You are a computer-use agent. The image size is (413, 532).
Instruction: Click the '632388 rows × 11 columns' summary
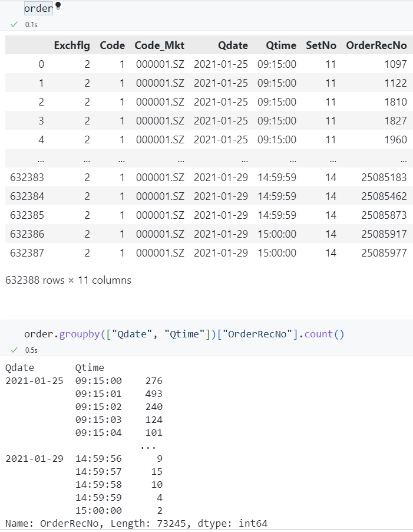tap(68, 280)
